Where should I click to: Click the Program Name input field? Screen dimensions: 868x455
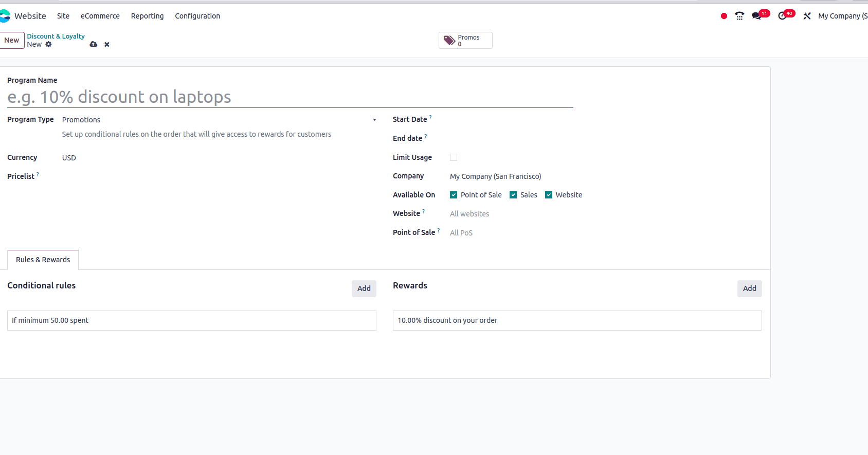pyautogui.click(x=290, y=97)
